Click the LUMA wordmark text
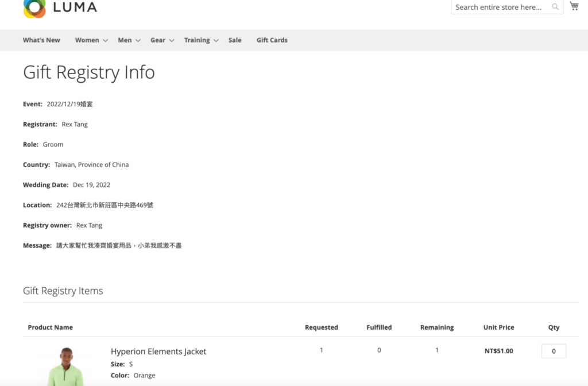 [75, 7]
